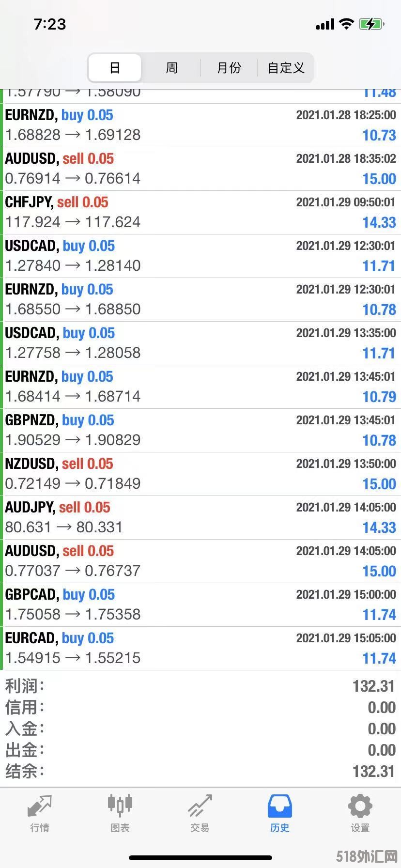Choose the 自定义 custom period

click(x=286, y=67)
